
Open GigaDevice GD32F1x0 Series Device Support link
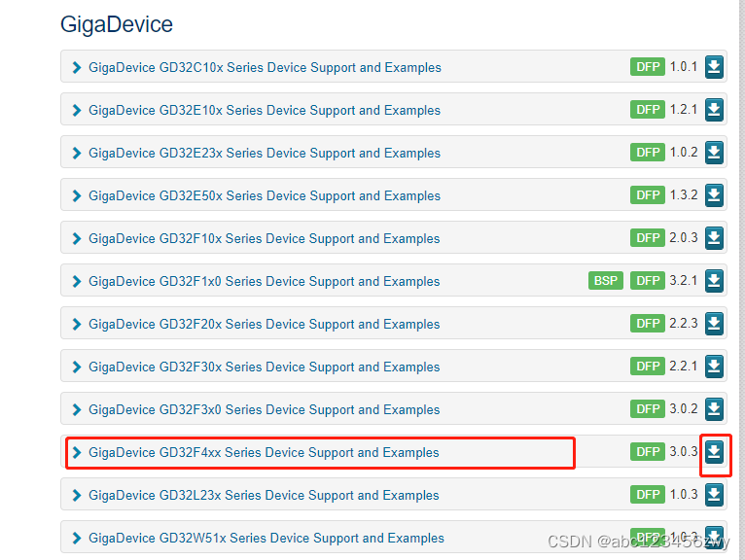265,281
